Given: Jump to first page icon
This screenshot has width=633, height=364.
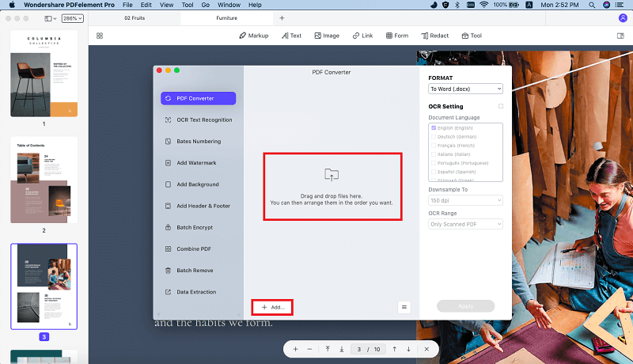Looking at the screenshot, I should pos(328,349).
